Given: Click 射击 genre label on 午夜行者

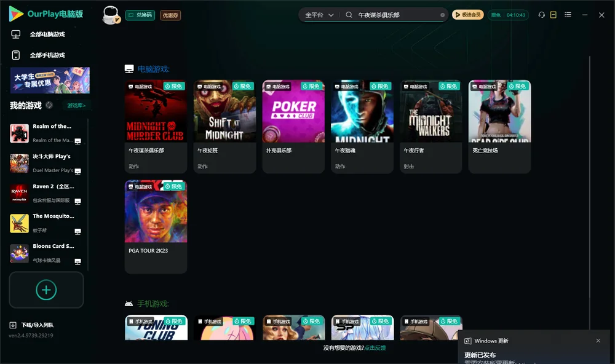Looking at the screenshot, I should (409, 166).
